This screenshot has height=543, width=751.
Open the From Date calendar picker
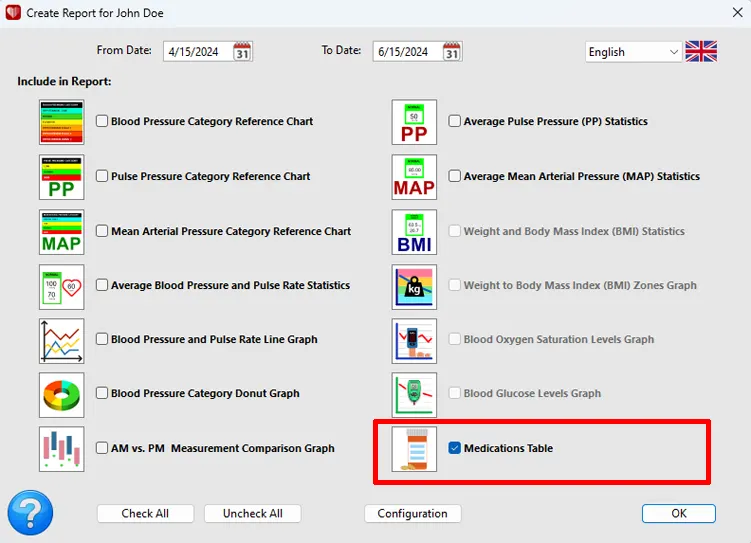click(x=242, y=52)
